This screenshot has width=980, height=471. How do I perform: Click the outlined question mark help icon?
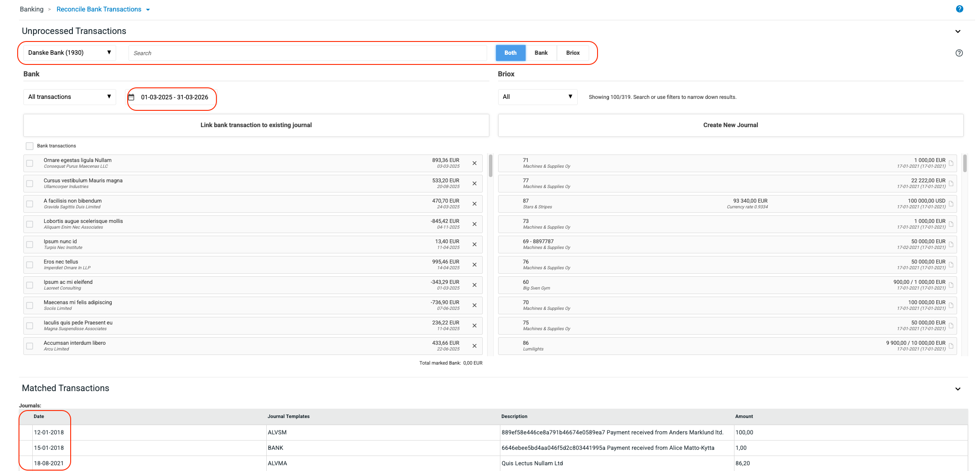click(959, 53)
